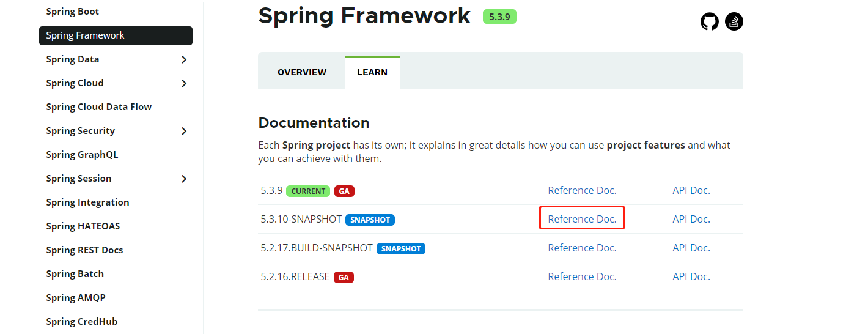Screen dimensions: 868x334
Task: Open Spring Data project page
Action: (72, 59)
